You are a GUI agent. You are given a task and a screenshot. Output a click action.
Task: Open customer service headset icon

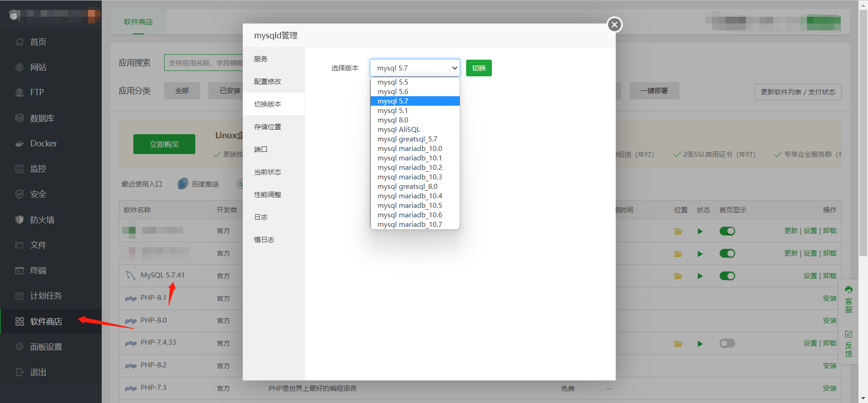(x=849, y=290)
